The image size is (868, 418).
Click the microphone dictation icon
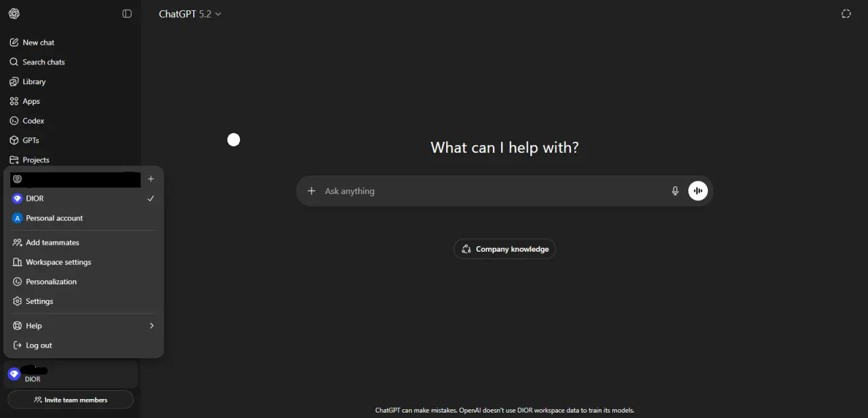click(x=675, y=191)
